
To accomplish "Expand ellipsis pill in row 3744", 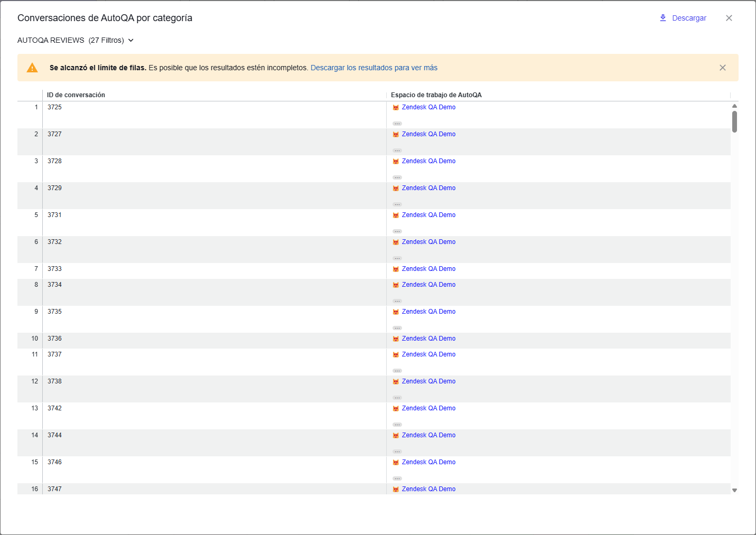I will [397, 452].
